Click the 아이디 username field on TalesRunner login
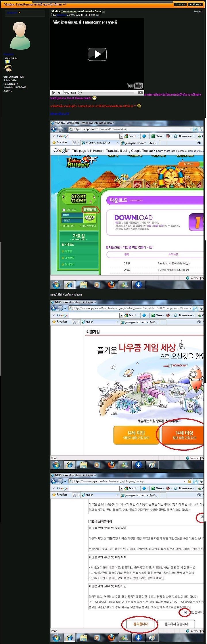 (x=72, y=215)
